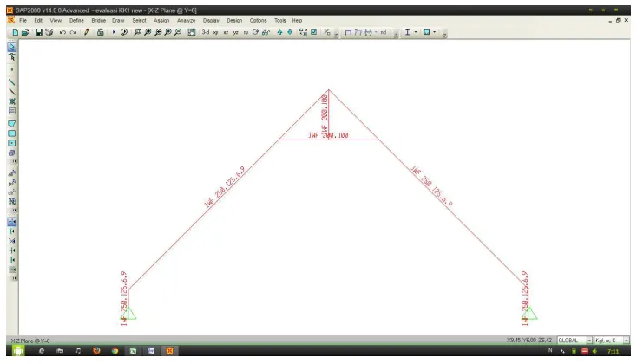Click the rubber band zoom magnifier
Image resolution: width=637 pixels, height=364 pixels.
137,32
